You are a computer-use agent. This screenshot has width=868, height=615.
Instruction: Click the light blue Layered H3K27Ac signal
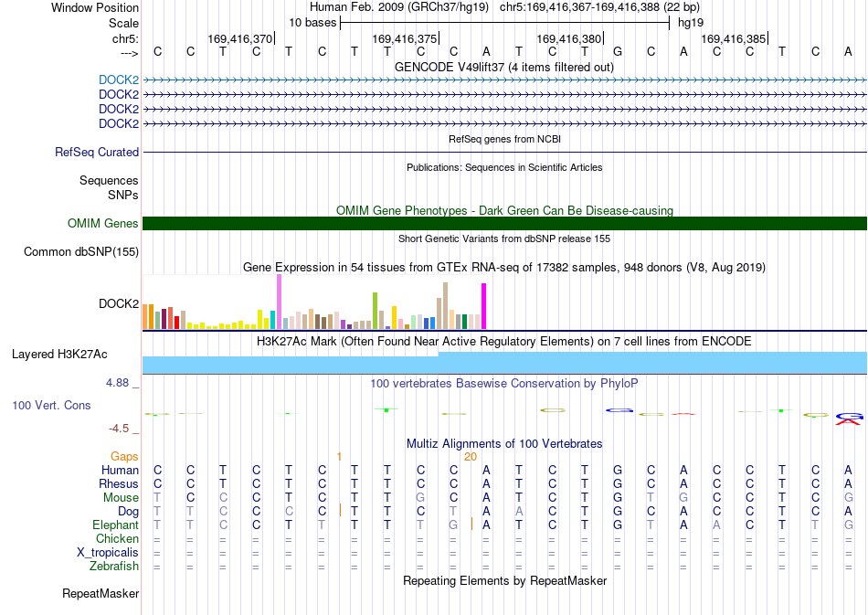[505, 363]
